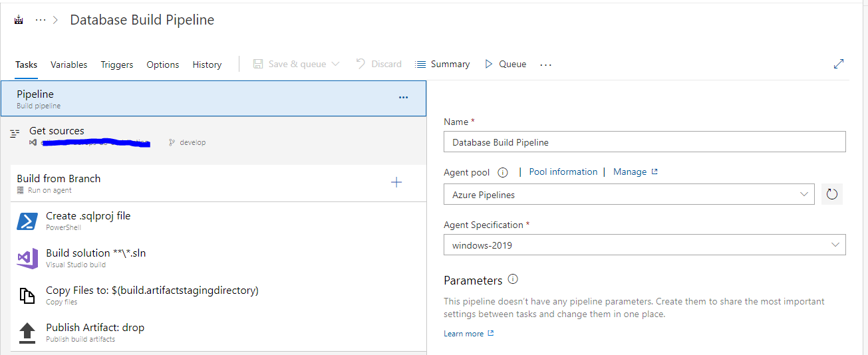Screen dimensions: 868x355
Task: Click the PowerShell icon for Create .sqlproj file
Action: coord(27,221)
